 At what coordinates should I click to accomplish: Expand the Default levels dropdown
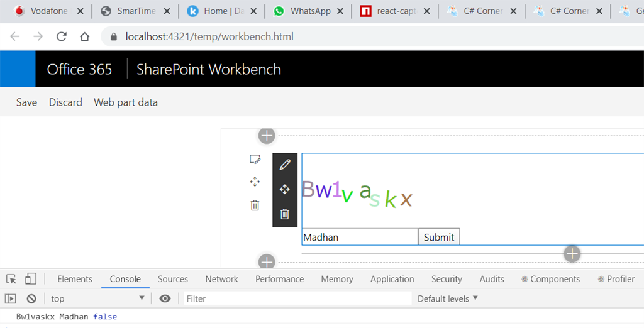coord(448,299)
